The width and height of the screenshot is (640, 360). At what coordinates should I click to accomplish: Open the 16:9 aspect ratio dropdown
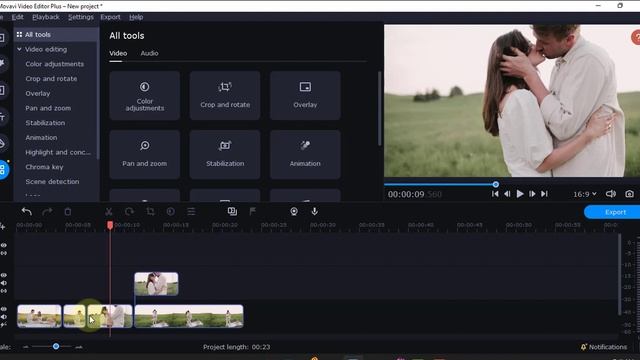[x=584, y=194]
